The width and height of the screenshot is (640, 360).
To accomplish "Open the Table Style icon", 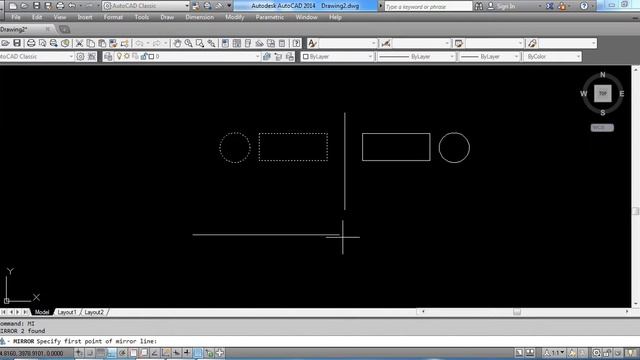I will pos(459,43).
